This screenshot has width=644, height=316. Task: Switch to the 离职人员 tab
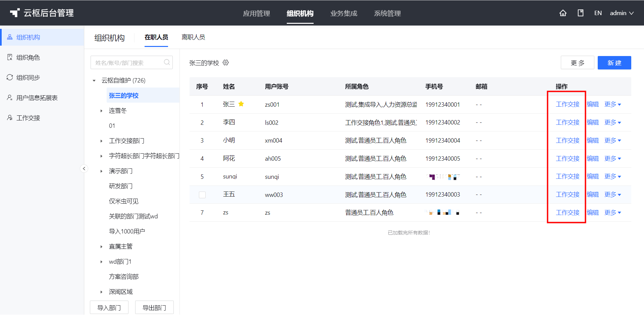(x=193, y=37)
